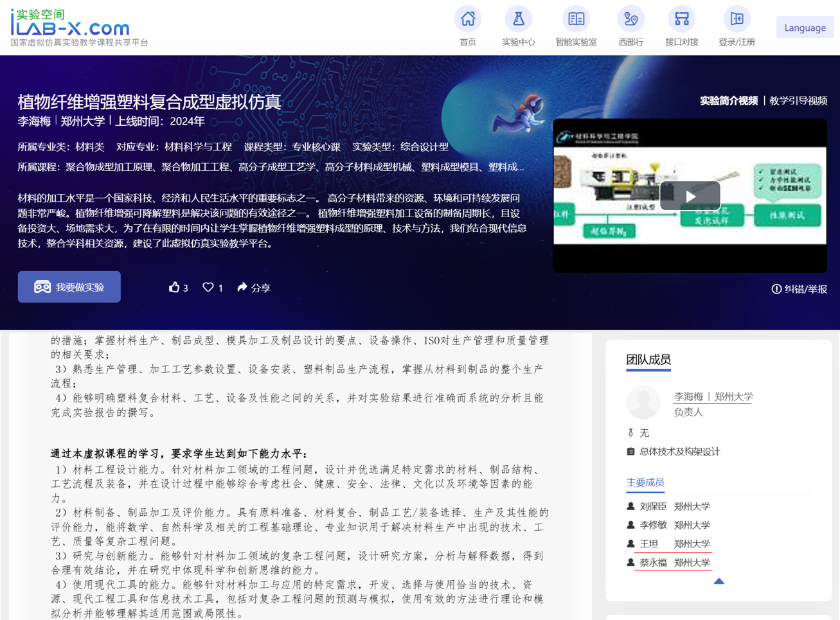840x620 pixels.
Task: Start the experiment via 我要做实验
Action: tap(69, 287)
